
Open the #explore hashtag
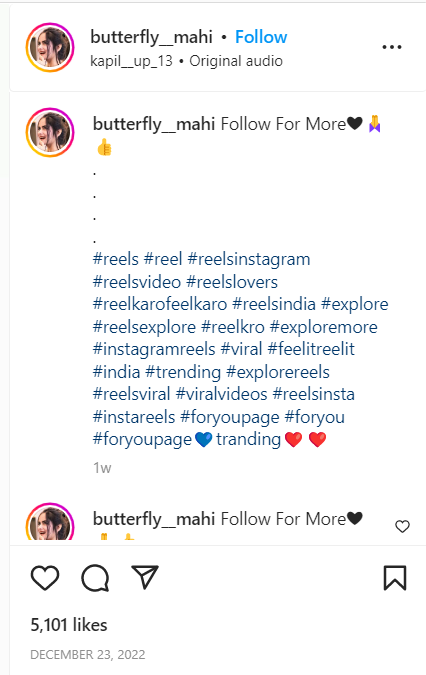point(355,305)
